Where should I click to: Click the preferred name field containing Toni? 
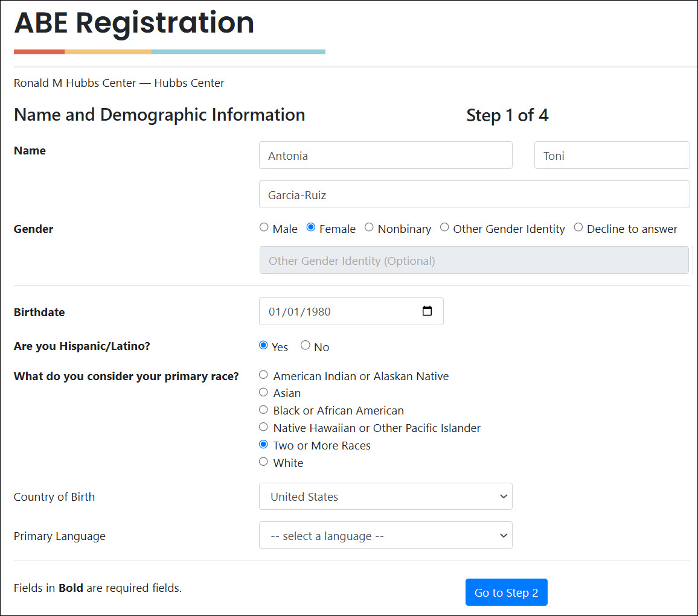coord(612,156)
